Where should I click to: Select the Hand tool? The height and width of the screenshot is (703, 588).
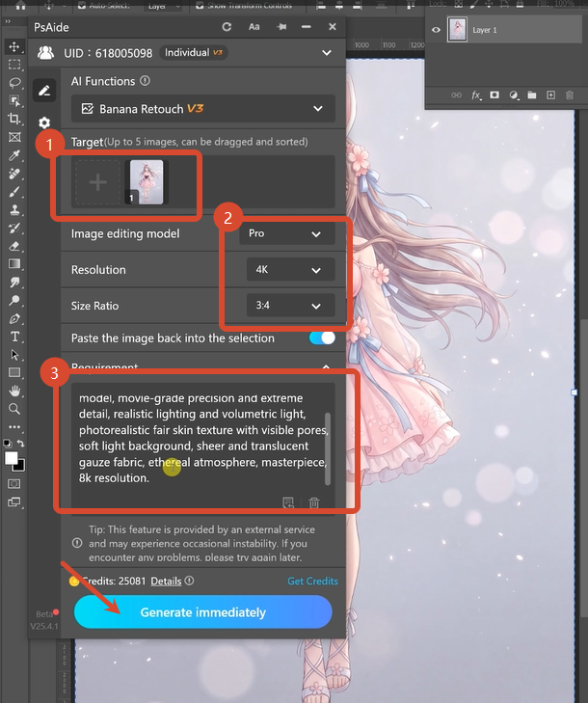coord(14,391)
